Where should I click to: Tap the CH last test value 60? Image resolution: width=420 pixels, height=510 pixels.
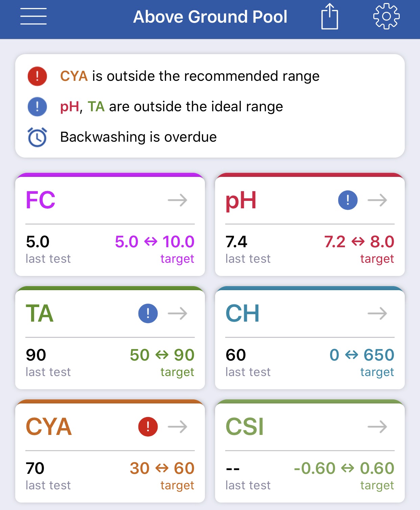[236, 355]
